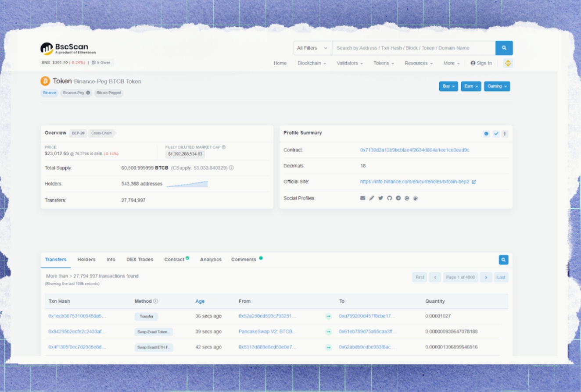Open the Buy dropdown button
This screenshot has width=581, height=392.
pyautogui.click(x=448, y=86)
